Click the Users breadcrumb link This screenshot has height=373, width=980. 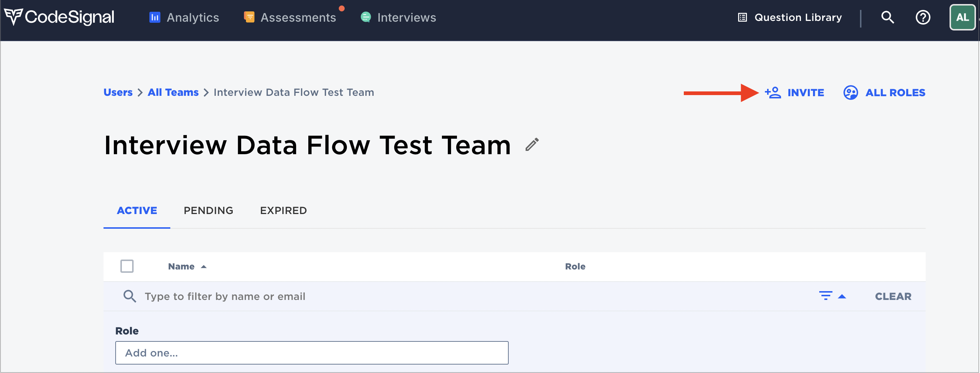point(118,93)
